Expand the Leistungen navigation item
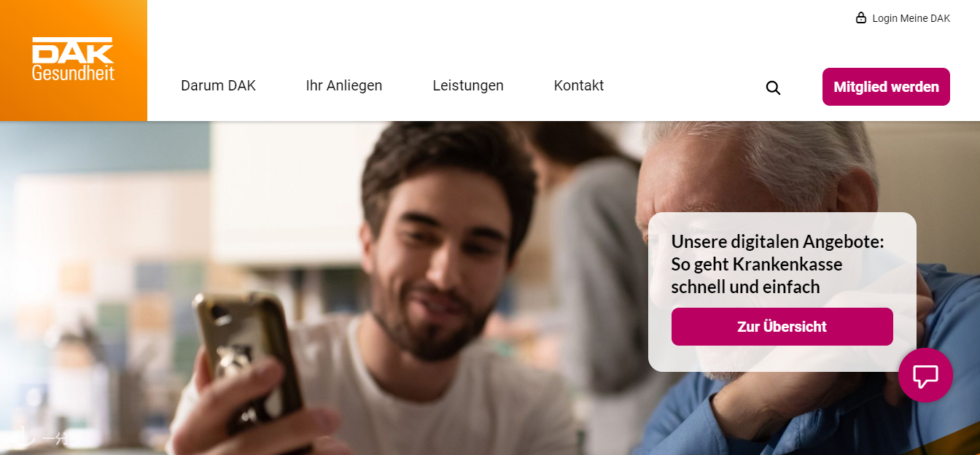This screenshot has width=980, height=455. [468, 85]
